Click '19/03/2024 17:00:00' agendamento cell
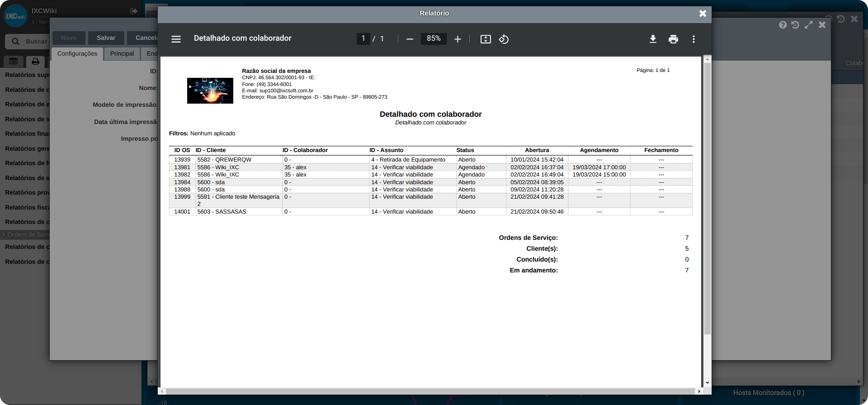This screenshot has width=868, height=405. (x=599, y=167)
